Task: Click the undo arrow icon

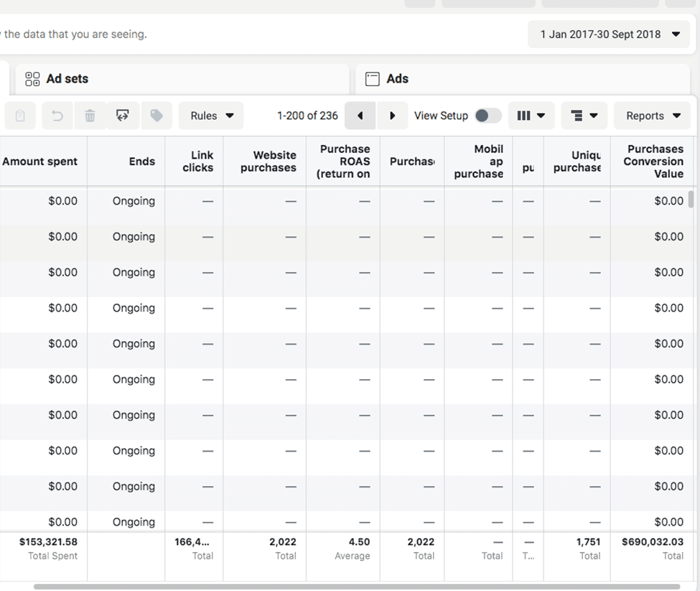Action: click(x=57, y=116)
